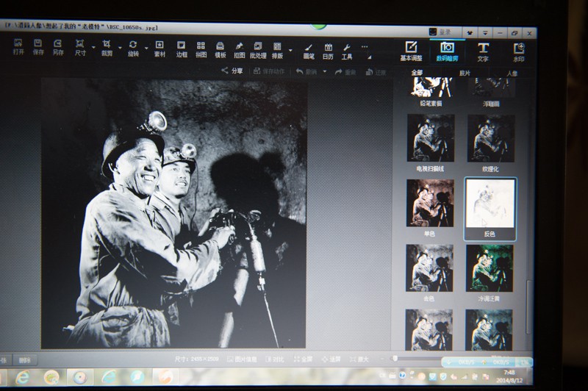Select the 人像 filter category
Image resolution: width=588 pixels, height=391 pixels.
click(512, 73)
